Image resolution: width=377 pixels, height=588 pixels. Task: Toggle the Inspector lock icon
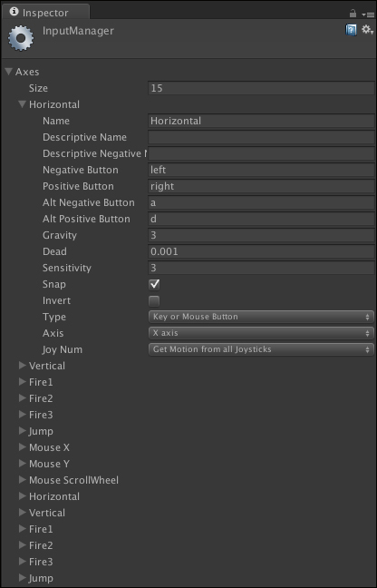click(x=353, y=14)
